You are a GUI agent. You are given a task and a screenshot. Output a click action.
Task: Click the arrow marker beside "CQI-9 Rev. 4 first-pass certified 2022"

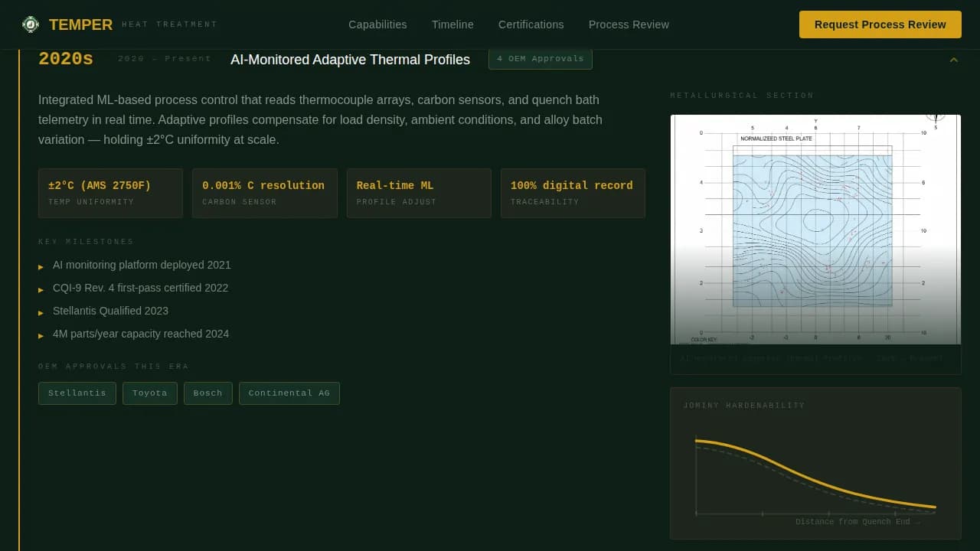click(x=41, y=290)
